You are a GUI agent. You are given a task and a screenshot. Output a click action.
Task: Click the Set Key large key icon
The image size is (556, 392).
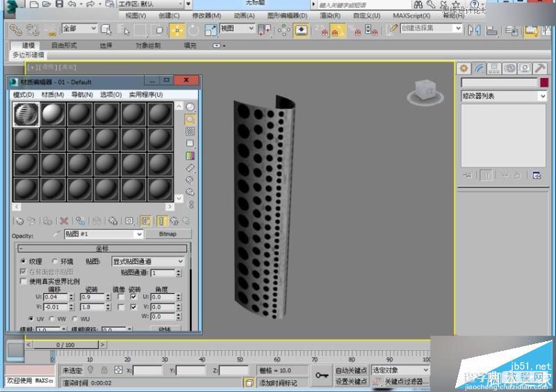[322, 375]
